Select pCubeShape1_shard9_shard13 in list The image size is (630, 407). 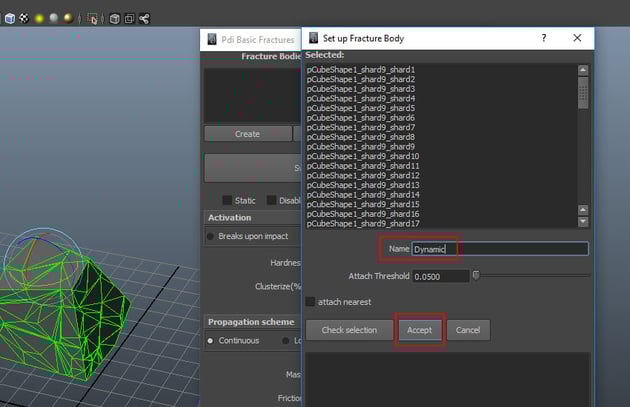(x=363, y=185)
